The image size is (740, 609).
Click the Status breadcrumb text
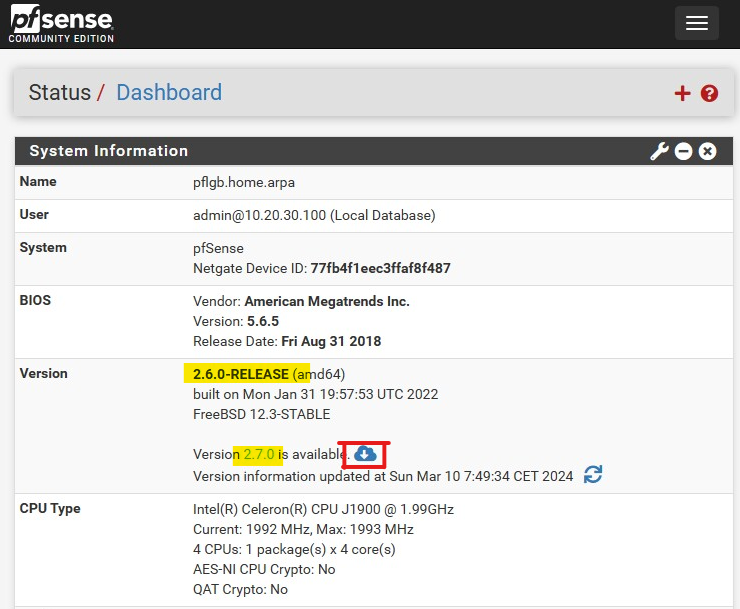(x=59, y=93)
